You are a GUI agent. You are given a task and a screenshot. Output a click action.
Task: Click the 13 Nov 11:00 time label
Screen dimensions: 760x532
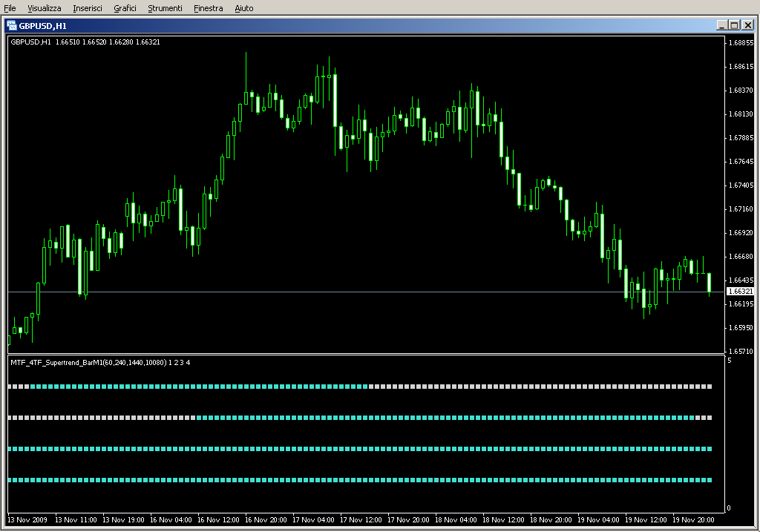76,520
